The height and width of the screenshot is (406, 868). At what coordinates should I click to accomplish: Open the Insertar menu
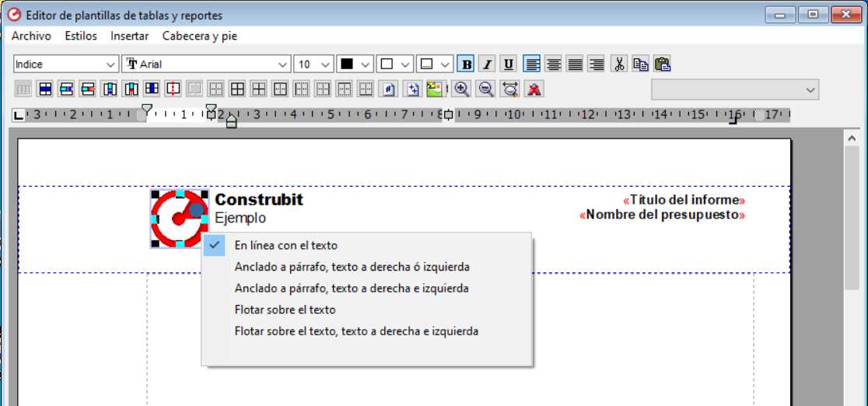[130, 36]
